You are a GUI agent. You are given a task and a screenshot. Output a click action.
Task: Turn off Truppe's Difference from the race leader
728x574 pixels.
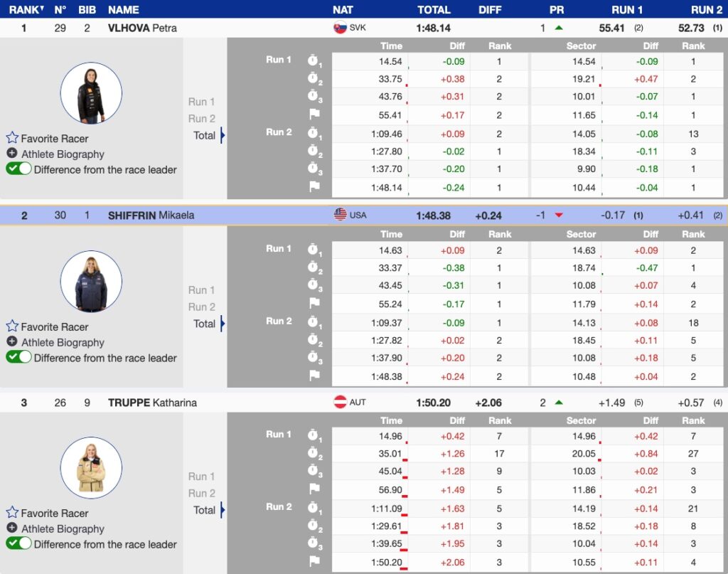point(19,544)
